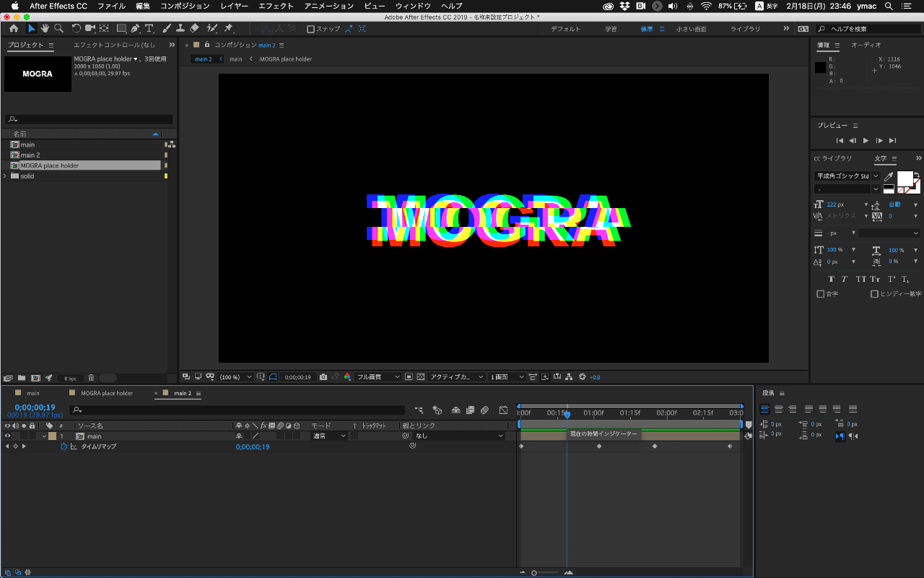924x578 pixels.
Task: Open the エフェクト menu
Action: (276, 6)
